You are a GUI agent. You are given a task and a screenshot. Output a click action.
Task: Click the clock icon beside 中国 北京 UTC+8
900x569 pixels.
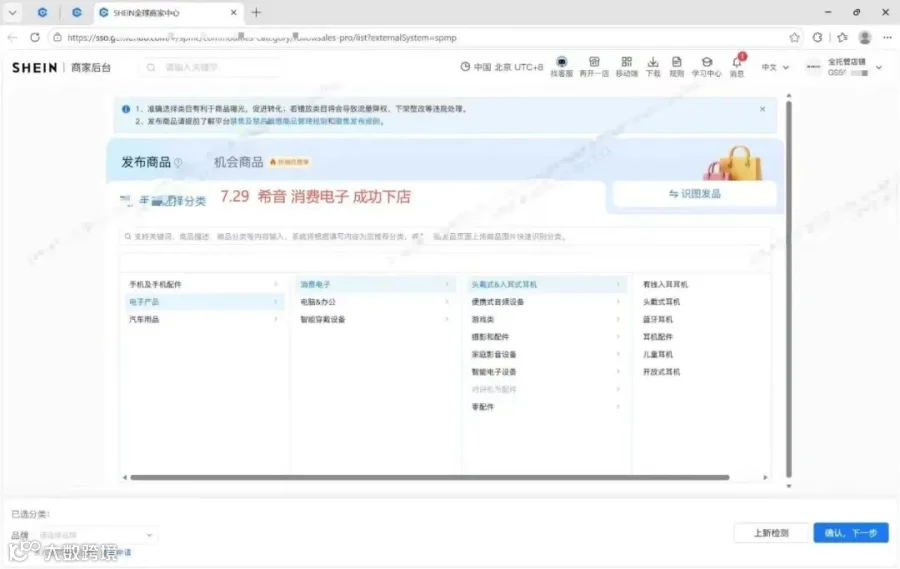click(465, 67)
